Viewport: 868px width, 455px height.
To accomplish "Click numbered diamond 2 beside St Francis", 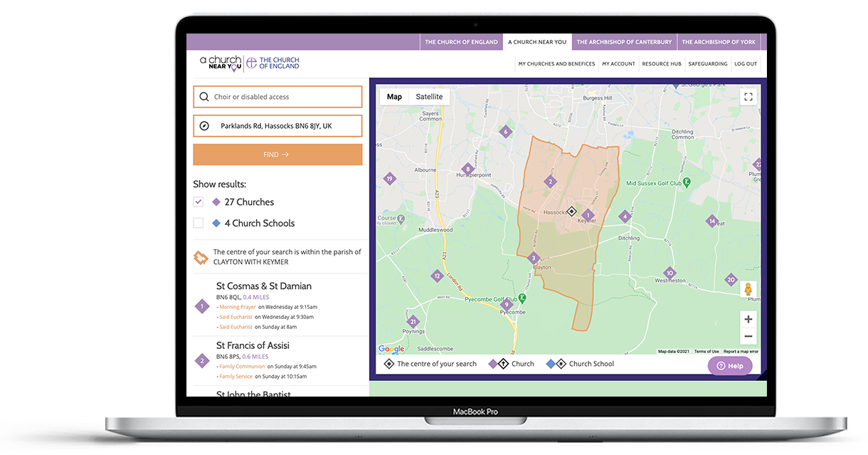I will pos(202,361).
